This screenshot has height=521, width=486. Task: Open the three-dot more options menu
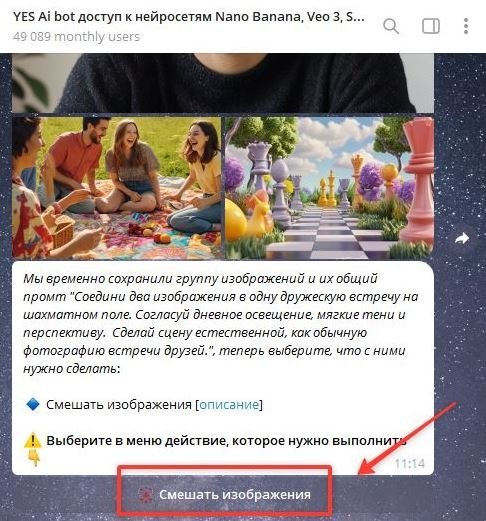coord(466,26)
